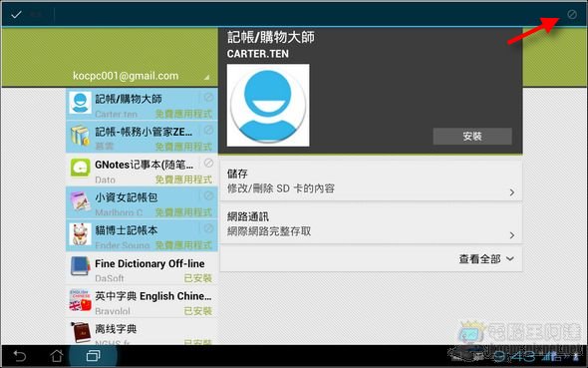
Task: Expand the 網路通訊 network permission
Action: point(371,224)
